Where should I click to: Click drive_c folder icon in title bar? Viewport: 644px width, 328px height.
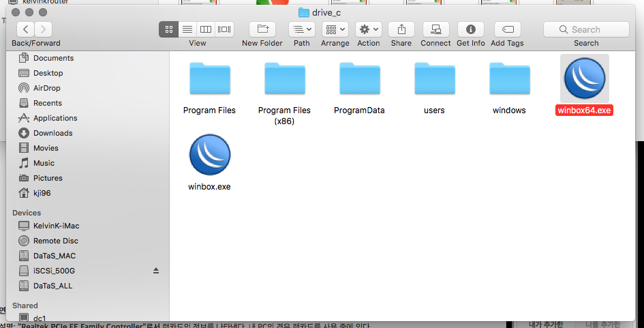pos(304,12)
